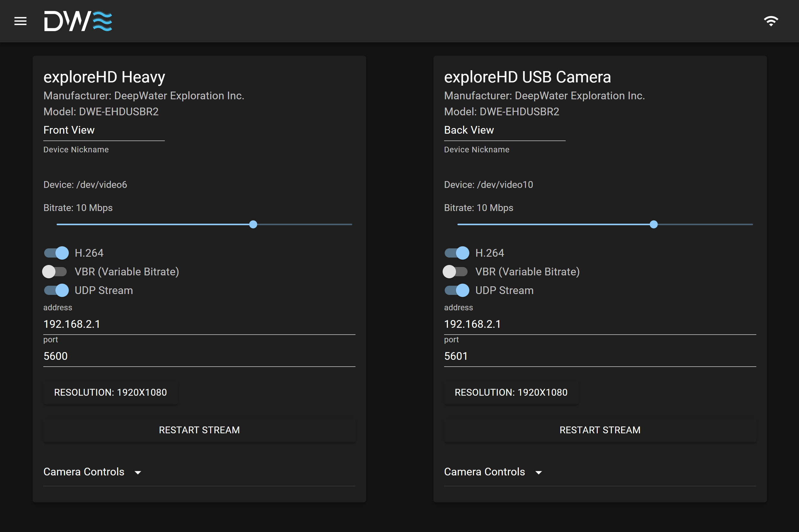Click the Wi-Fi status icon

[x=771, y=21]
